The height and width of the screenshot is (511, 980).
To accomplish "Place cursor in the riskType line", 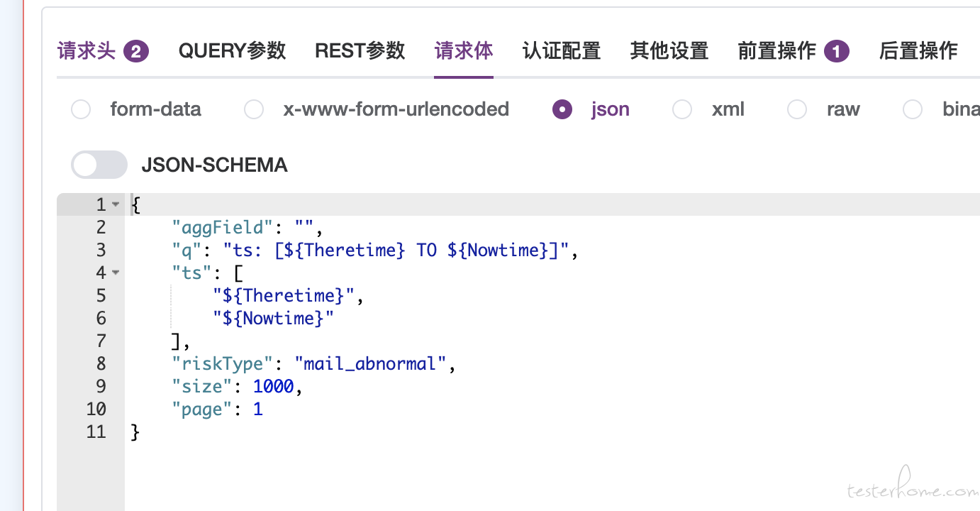I will [x=312, y=364].
